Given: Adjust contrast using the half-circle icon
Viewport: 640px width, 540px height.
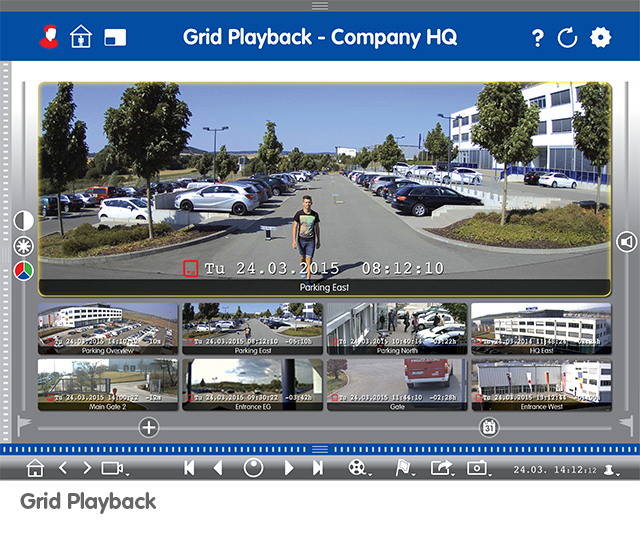Looking at the screenshot, I should (24, 221).
